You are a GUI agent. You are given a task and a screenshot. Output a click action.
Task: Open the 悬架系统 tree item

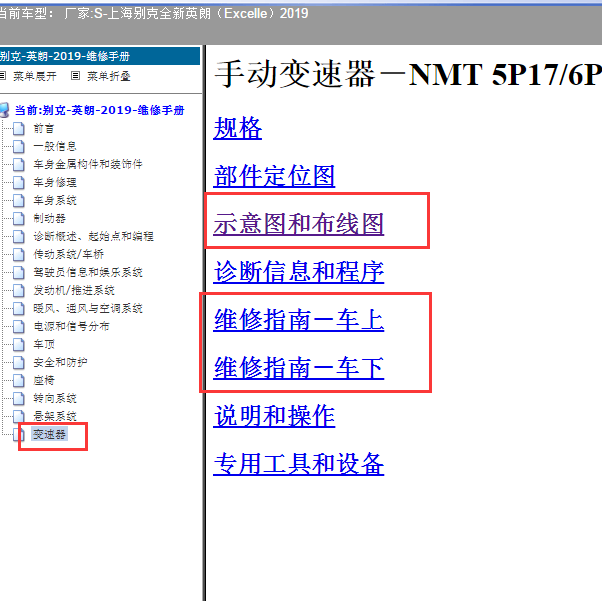55,416
